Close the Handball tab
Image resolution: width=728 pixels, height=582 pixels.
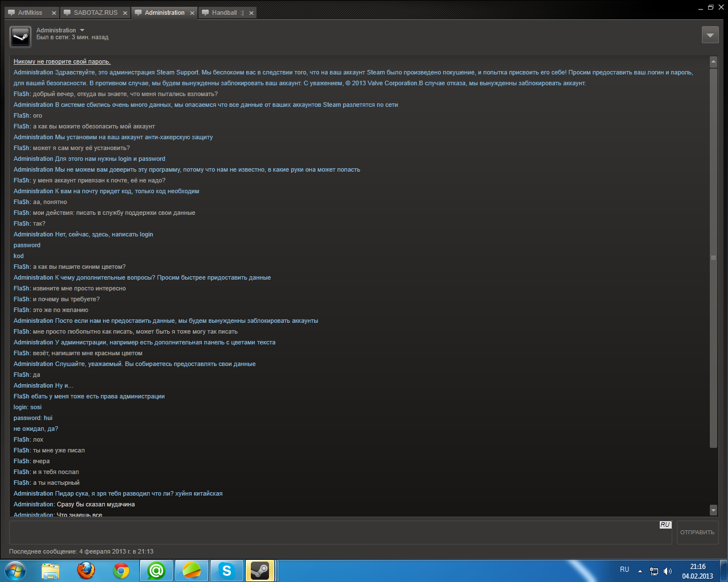tap(251, 13)
